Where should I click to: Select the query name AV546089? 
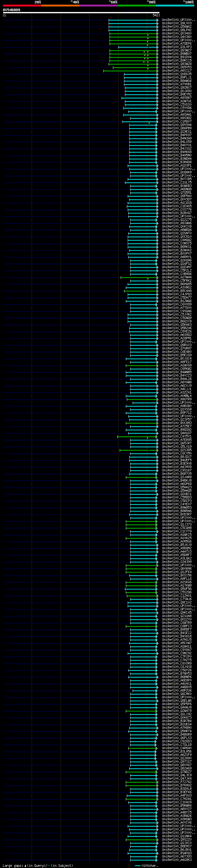point(11,10)
